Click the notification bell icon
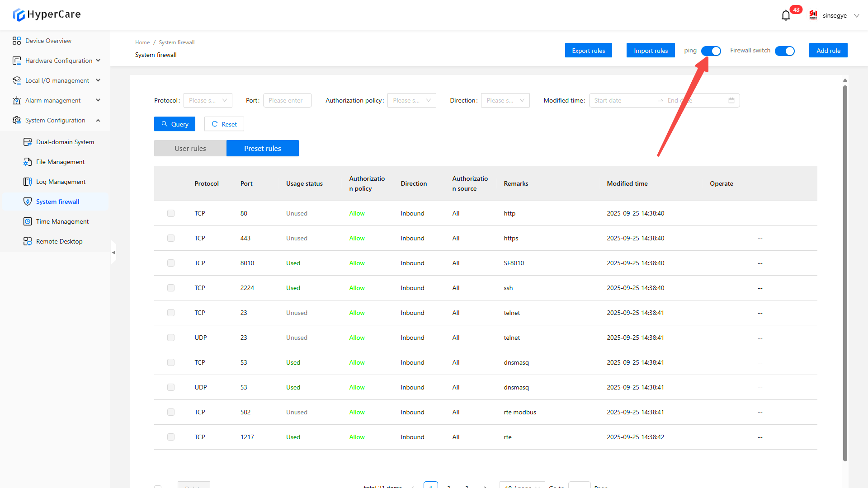 (x=786, y=16)
